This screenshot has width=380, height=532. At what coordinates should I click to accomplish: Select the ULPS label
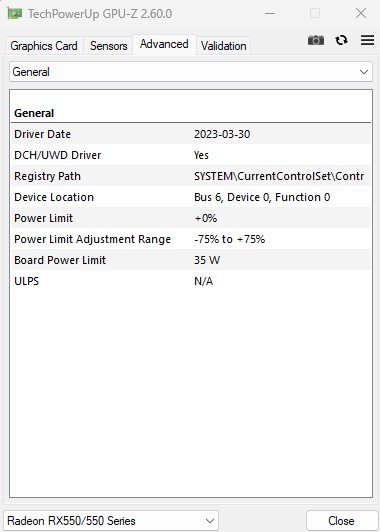point(26,281)
